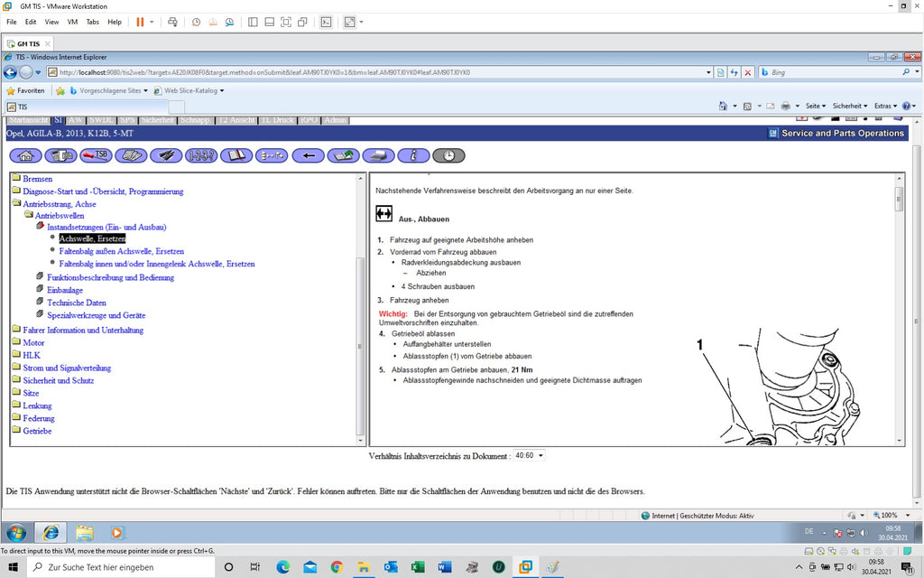Open the info 'i' icon in TIS toolbar
The height and width of the screenshot is (578, 924).
point(413,155)
